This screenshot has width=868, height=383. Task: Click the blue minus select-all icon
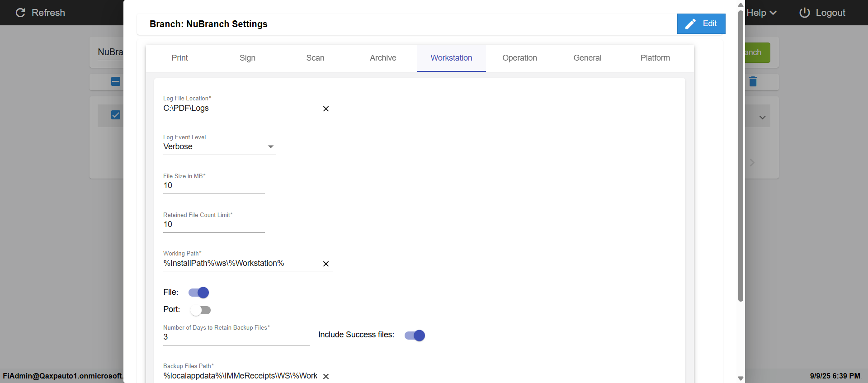116,81
